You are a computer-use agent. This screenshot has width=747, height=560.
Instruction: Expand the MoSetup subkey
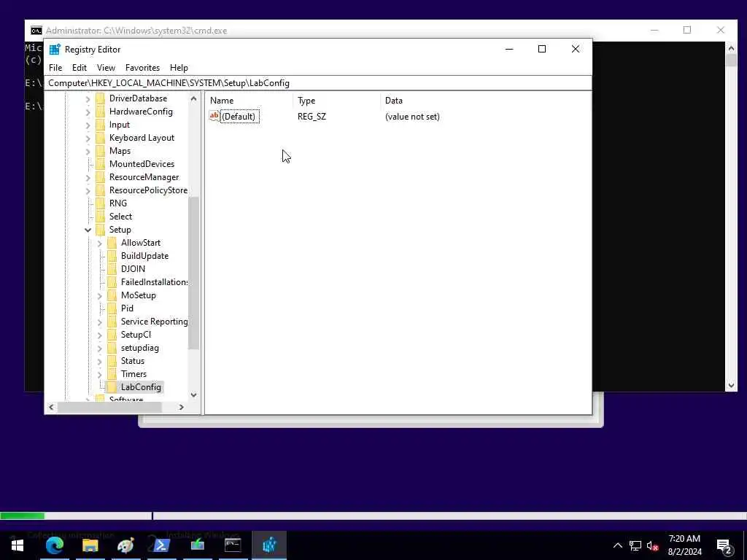[99, 296]
